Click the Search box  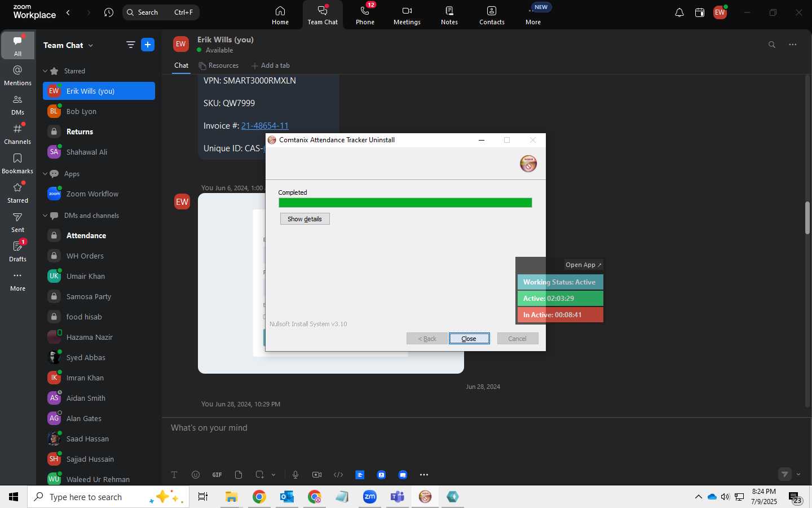161,12
